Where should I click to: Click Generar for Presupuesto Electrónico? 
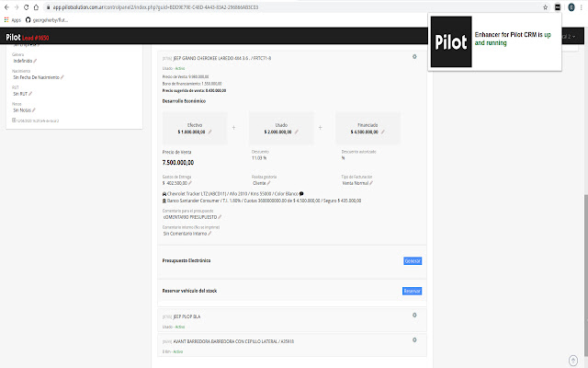pyautogui.click(x=413, y=261)
